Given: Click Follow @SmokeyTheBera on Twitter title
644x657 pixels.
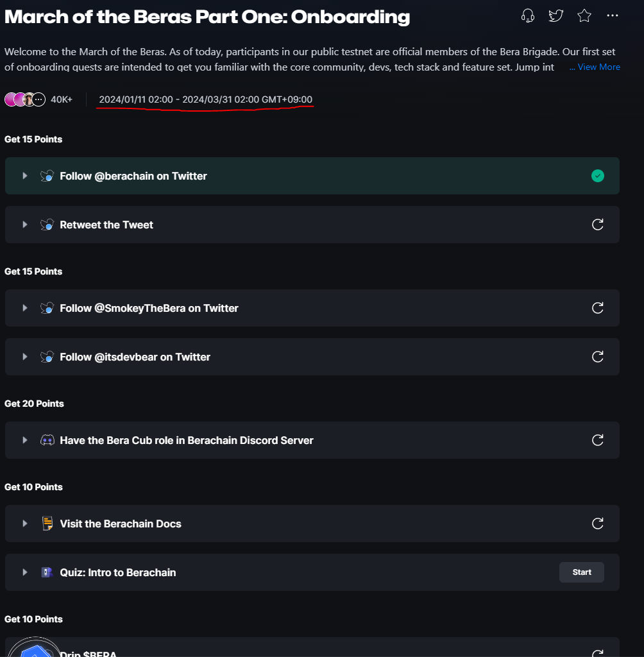Looking at the screenshot, I should (149, 308).
